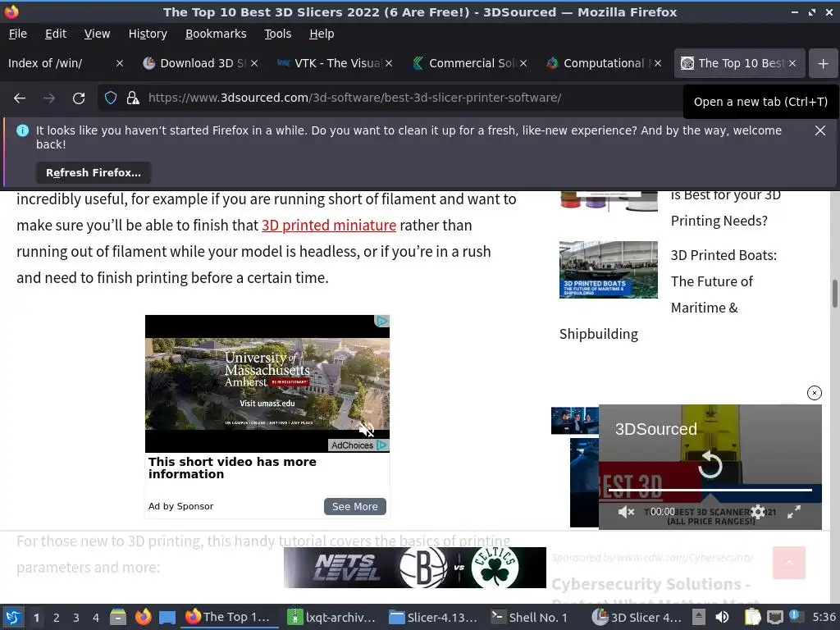Unmute the 3DSourced floating video

626,512
